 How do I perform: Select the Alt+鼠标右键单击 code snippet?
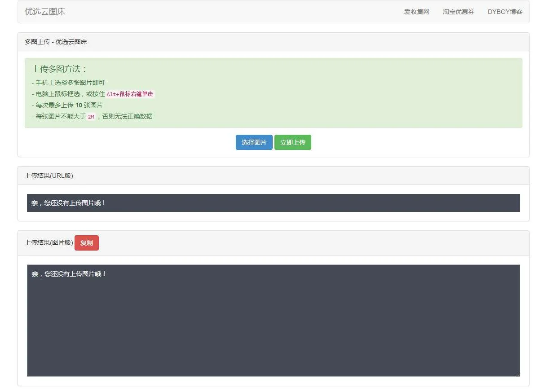pyautogui.click(x=130, y=94)
